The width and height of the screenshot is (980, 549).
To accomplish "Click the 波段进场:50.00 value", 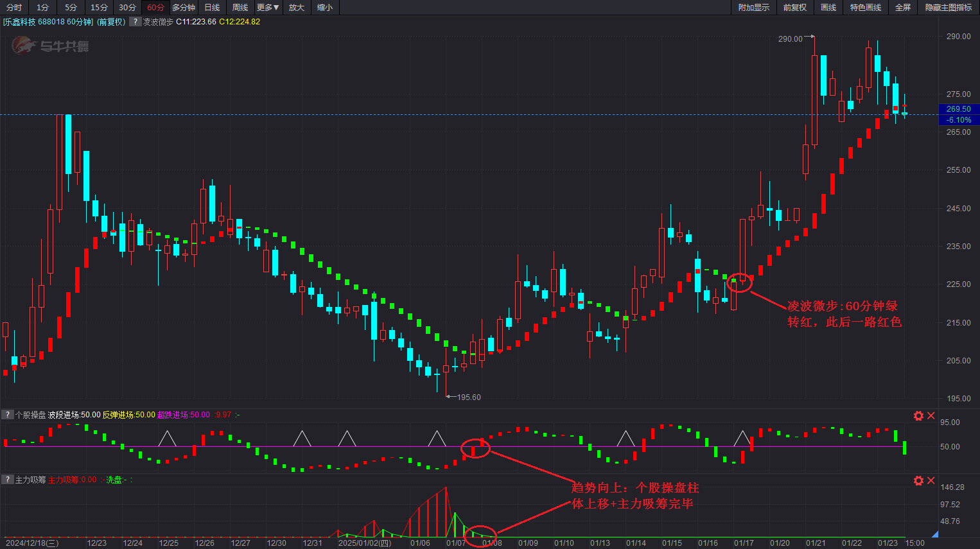I will coord(74,415).
